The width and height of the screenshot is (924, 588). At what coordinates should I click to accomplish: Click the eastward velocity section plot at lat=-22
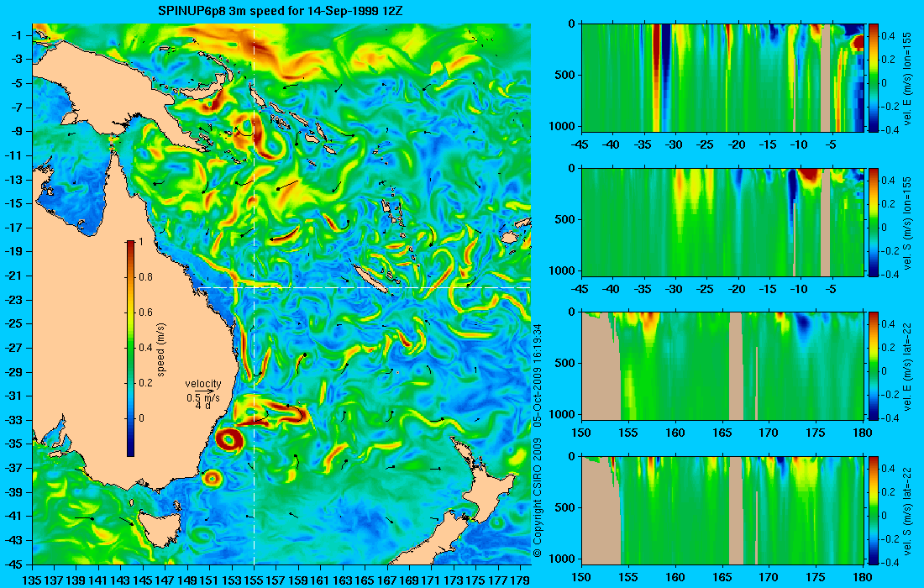(723, 366)
